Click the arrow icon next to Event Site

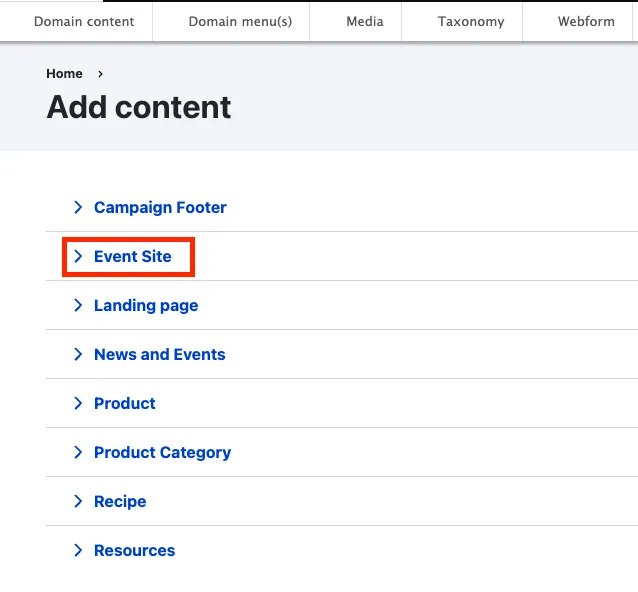point(78,256)
